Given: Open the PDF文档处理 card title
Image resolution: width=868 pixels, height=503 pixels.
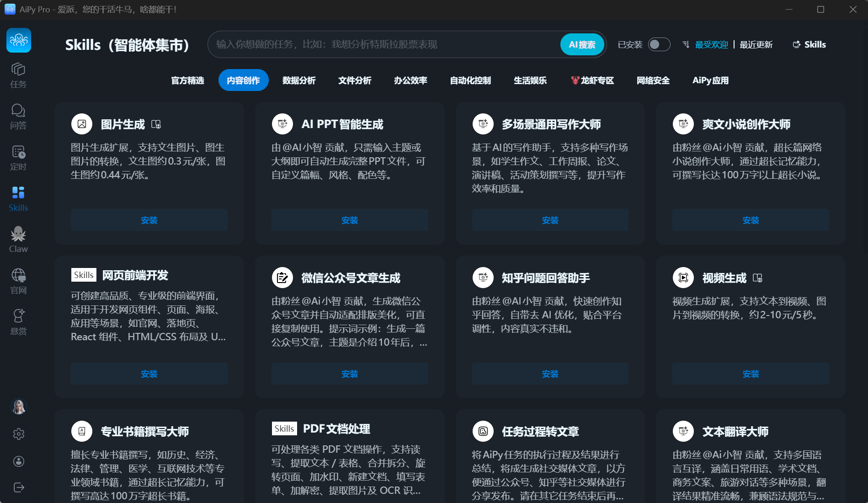Looking at the screenshot, I should [x=336, y=428].
